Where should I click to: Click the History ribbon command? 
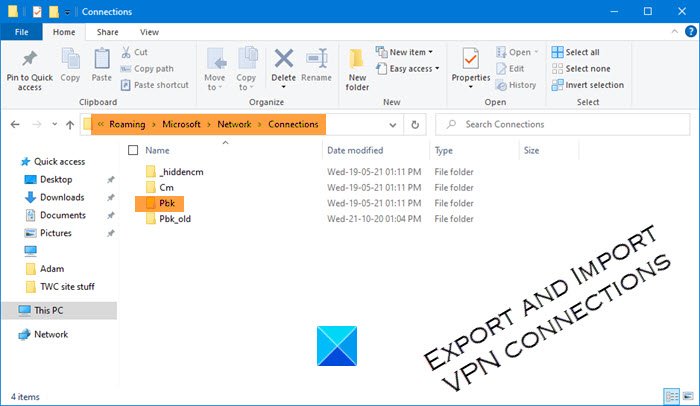click(516, 85)
